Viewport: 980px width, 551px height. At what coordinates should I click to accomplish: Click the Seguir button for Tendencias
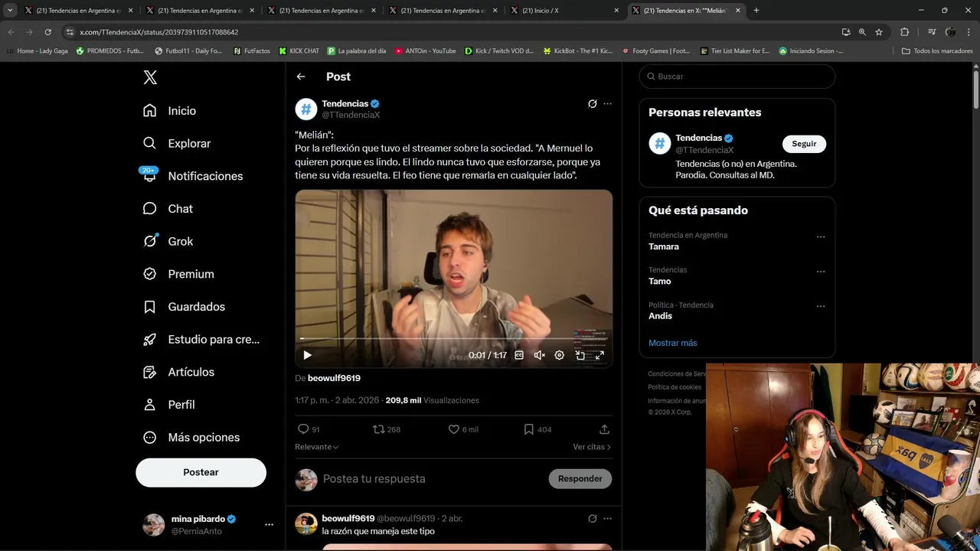(x=804, y=144)
